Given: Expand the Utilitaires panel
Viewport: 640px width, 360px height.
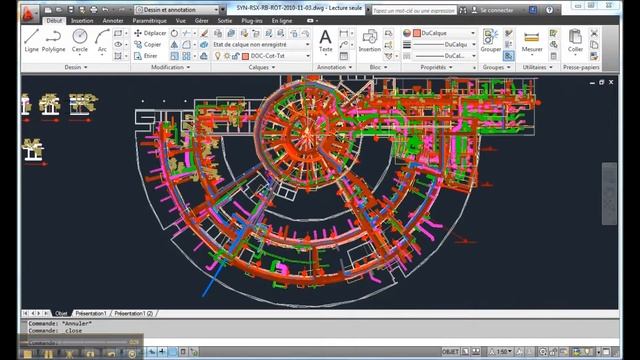Looking at the screenshot, I should (537, 67).
